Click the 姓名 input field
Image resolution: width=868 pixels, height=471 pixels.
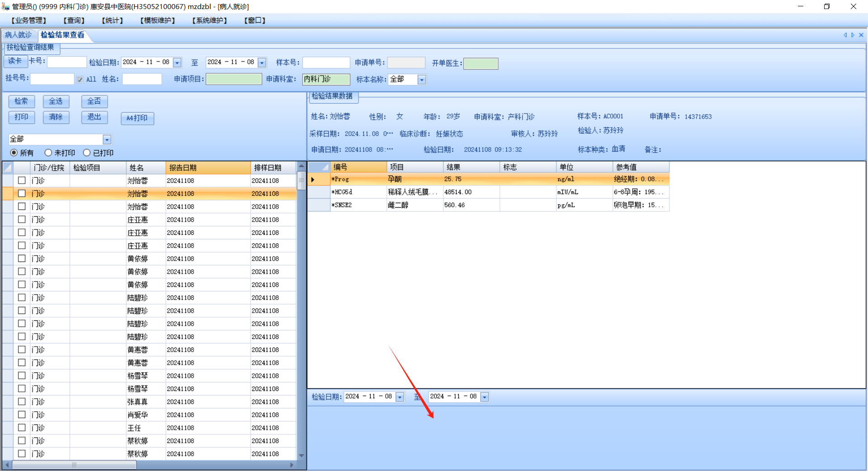(142, 79)
